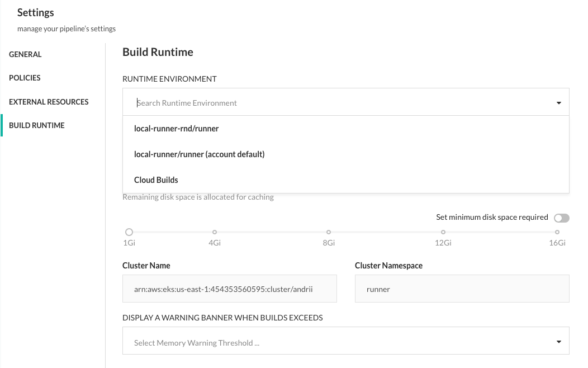588x368 pixels.
Task: Open External Resources in the sidebar
Action: click(49, 102)
